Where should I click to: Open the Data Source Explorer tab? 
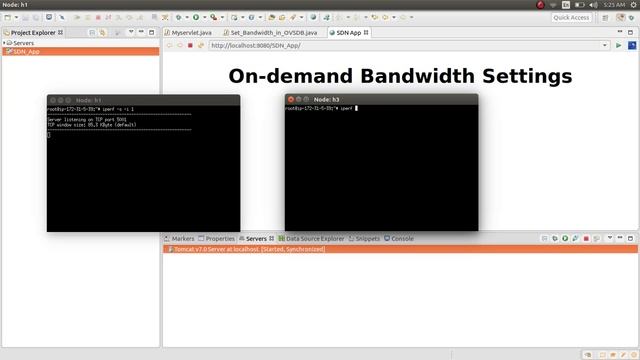pos(311,238)
